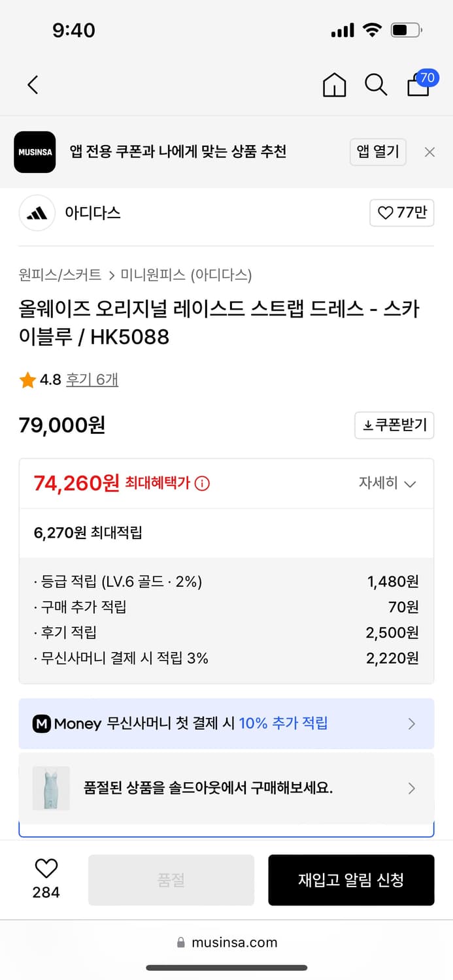453x980 pixels.
Task: Click the lock icon beside musinsa.com
Action: pos(180,942)
